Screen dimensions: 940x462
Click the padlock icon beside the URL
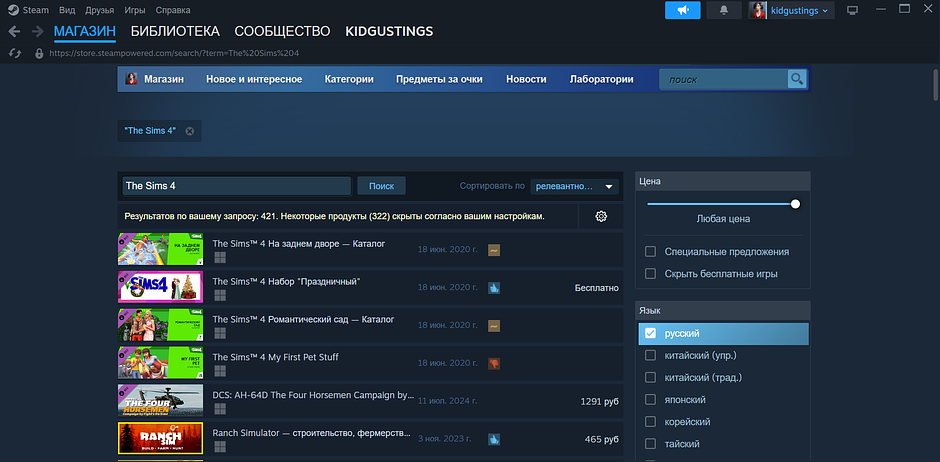pos(40,53)
